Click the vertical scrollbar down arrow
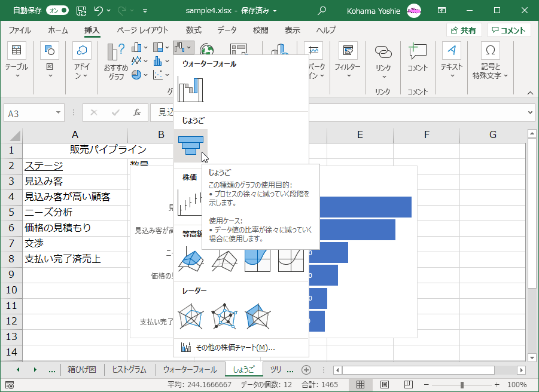The width and height of the screenshot is (539, 392). pos(532,358)
